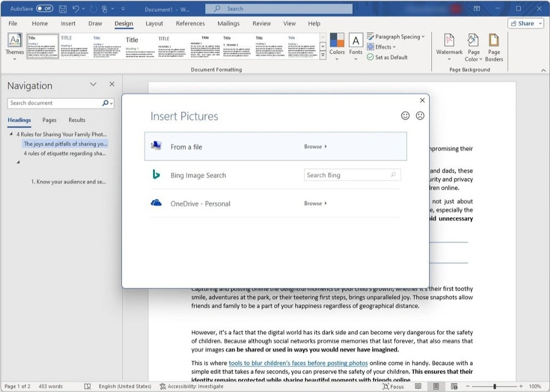Click the zoom out minus button
This screenshot has width=550, height=392.
[468, 387]
